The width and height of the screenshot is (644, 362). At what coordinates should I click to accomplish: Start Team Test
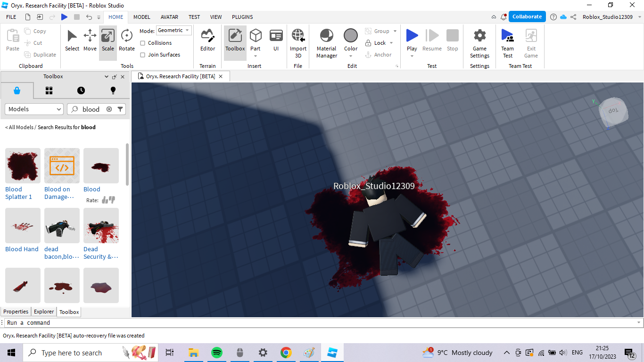coord(507,43)
